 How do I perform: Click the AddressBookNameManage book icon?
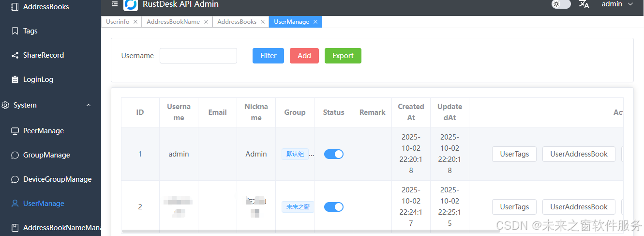[15, 228]
